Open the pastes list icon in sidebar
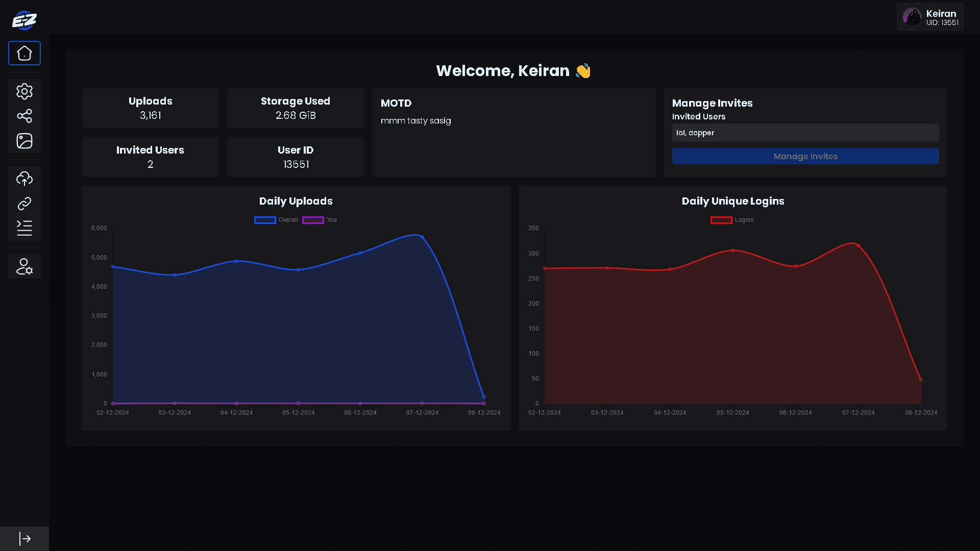This screenshot has width=980, height=551. click(x=24, y=228)
